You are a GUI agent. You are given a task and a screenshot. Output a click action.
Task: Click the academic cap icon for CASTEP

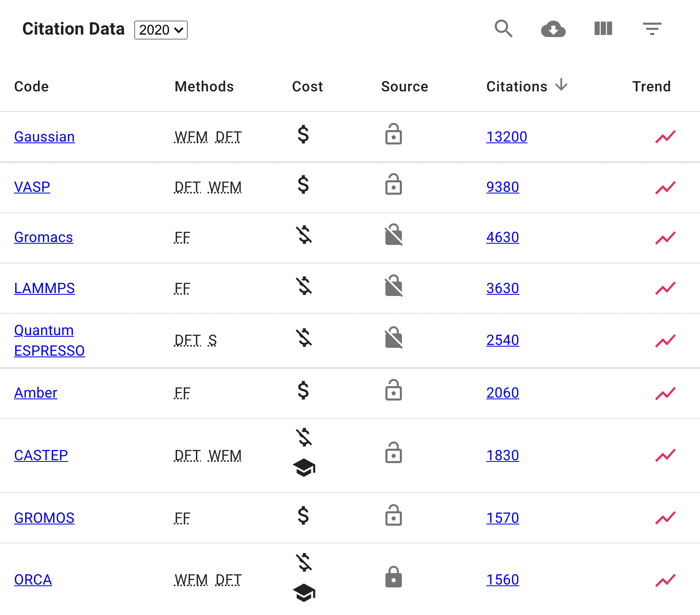point(304,468)
